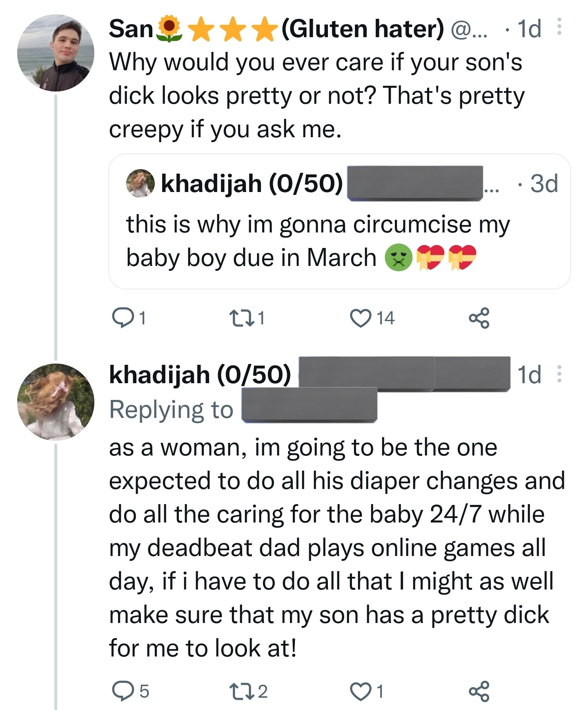The image size is (588, 710).
Task: Open khadijah (0/50) name in reply
Action: click(x=200, y=375)
